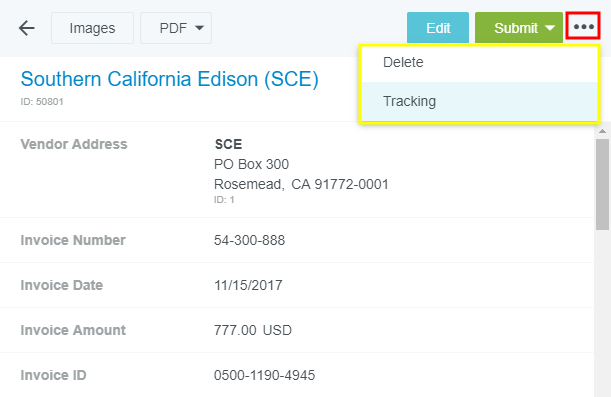This screenshot has width=611, height=397.
Task: Click the vendor ID: 50801 text
Action: click(42, 102)
